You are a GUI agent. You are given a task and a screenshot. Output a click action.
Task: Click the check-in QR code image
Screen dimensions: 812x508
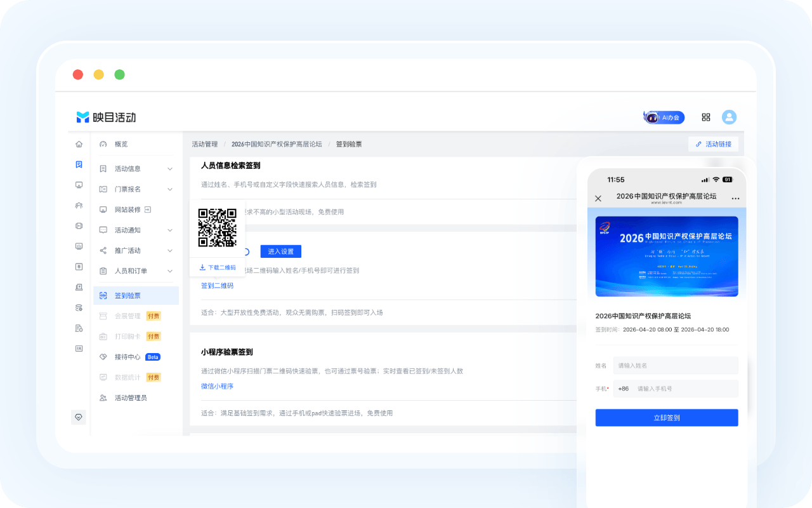pos(218,228)
